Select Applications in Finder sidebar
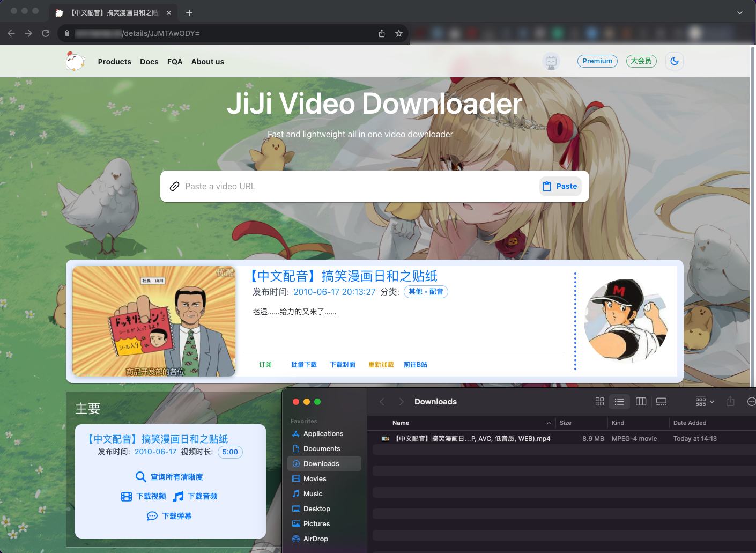Viewport: 756px width, 553px height. click(323, 434)
